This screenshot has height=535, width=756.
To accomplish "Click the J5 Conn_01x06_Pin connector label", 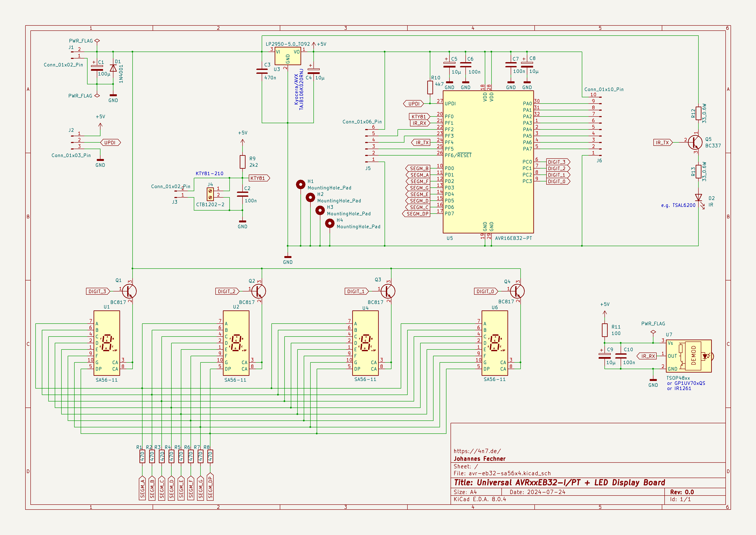I will coord(362,122).
